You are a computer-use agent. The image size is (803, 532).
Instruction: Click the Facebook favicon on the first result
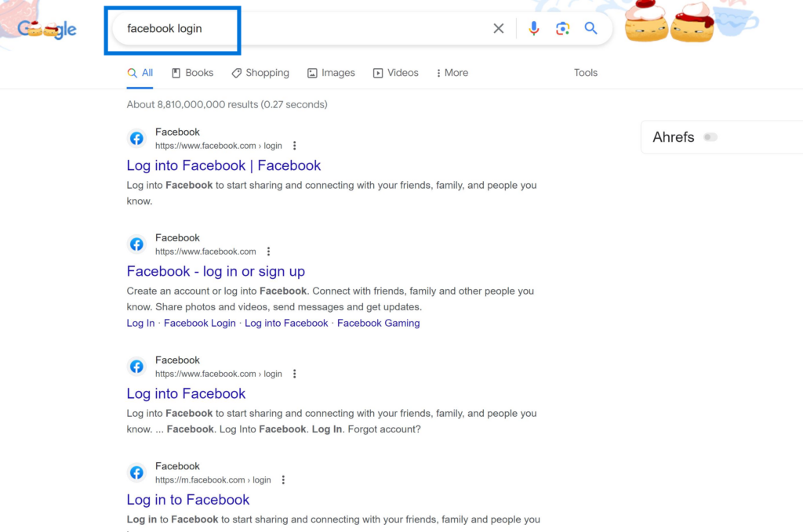click(136, 138)
